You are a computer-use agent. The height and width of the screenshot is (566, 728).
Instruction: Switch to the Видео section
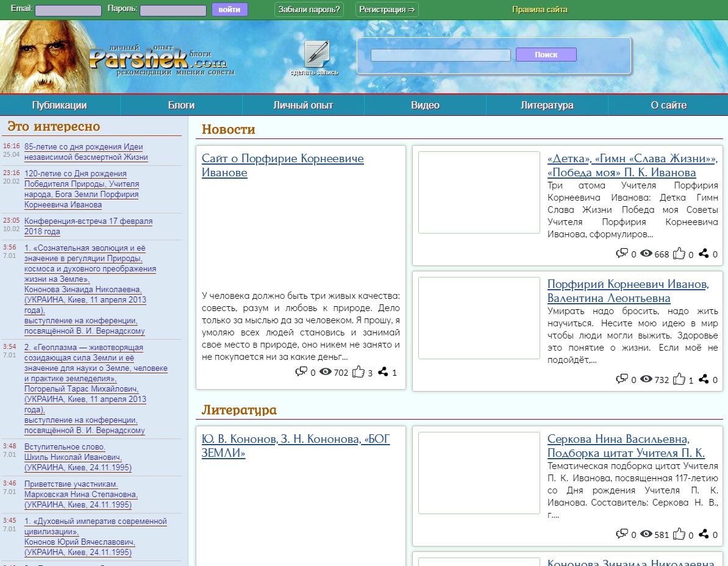point(425,105)
